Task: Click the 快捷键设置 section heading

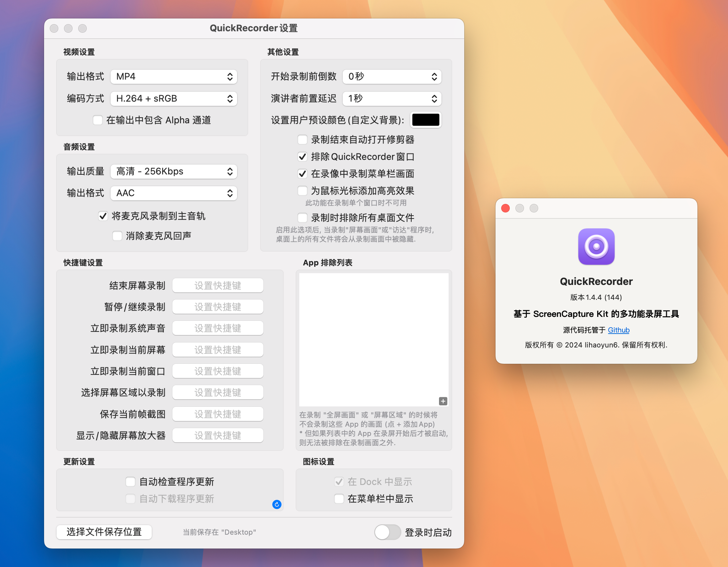Action: click(83, 263)
